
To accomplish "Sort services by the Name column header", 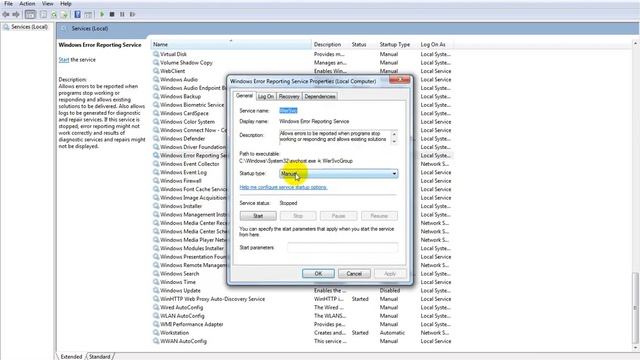I will click(x=231, y=44).
